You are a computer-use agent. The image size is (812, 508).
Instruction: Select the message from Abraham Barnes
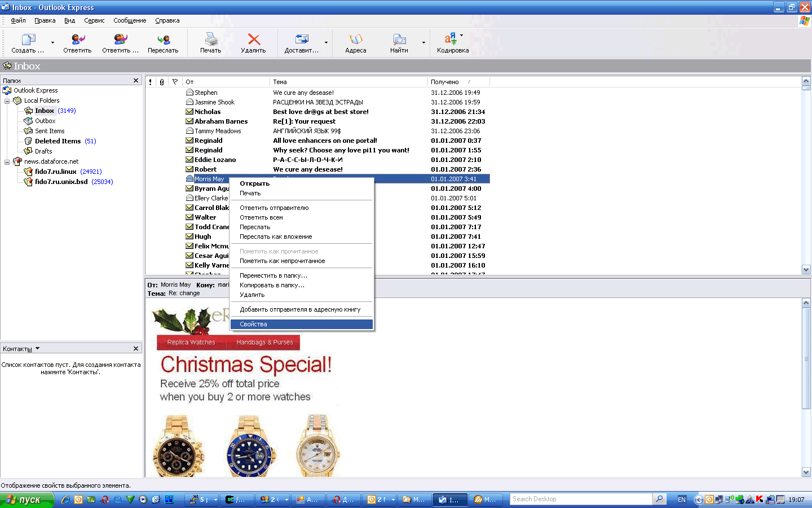pos(317,121)
